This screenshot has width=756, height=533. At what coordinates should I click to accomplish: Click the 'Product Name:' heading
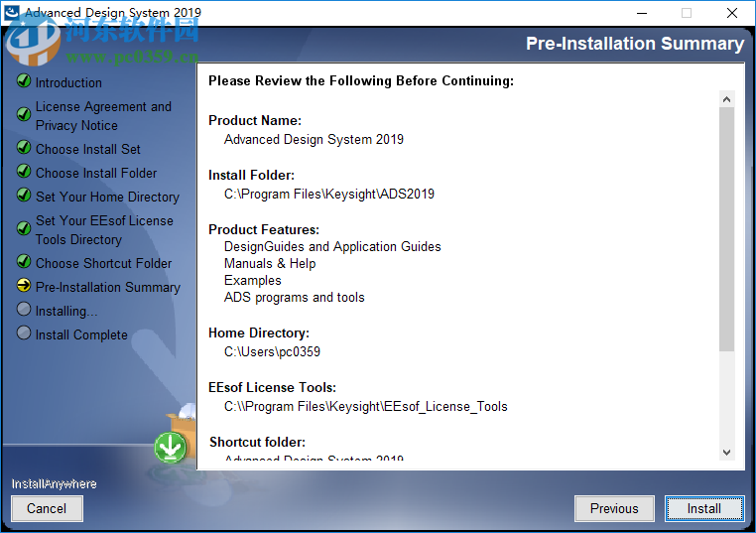pyautogui.click(x=255, y=120)
